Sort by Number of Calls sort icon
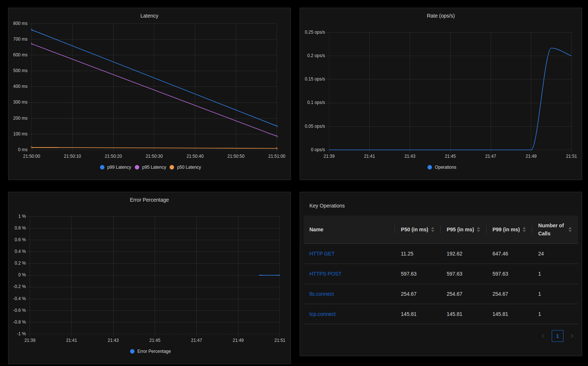Screen dimensions: 588x366 point(570,229)
